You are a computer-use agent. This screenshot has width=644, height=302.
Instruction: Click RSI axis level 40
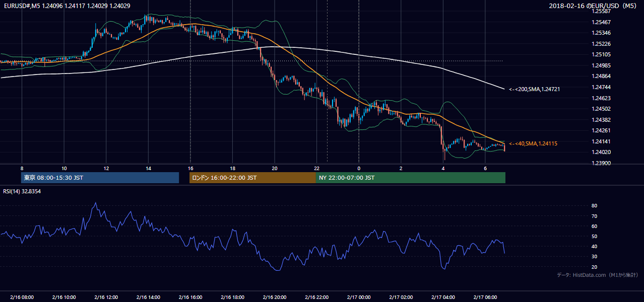point(595,247)
